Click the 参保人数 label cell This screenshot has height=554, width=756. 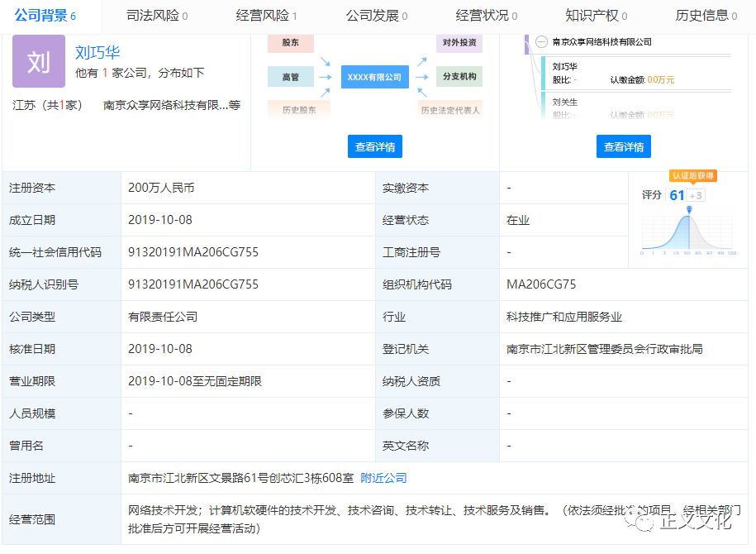point(437,413)
